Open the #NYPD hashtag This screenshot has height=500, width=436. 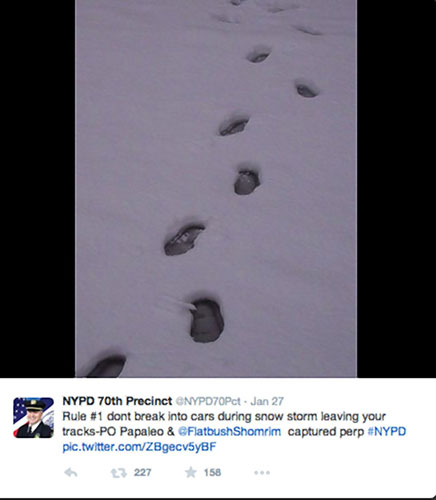click(x=387, y=431)
